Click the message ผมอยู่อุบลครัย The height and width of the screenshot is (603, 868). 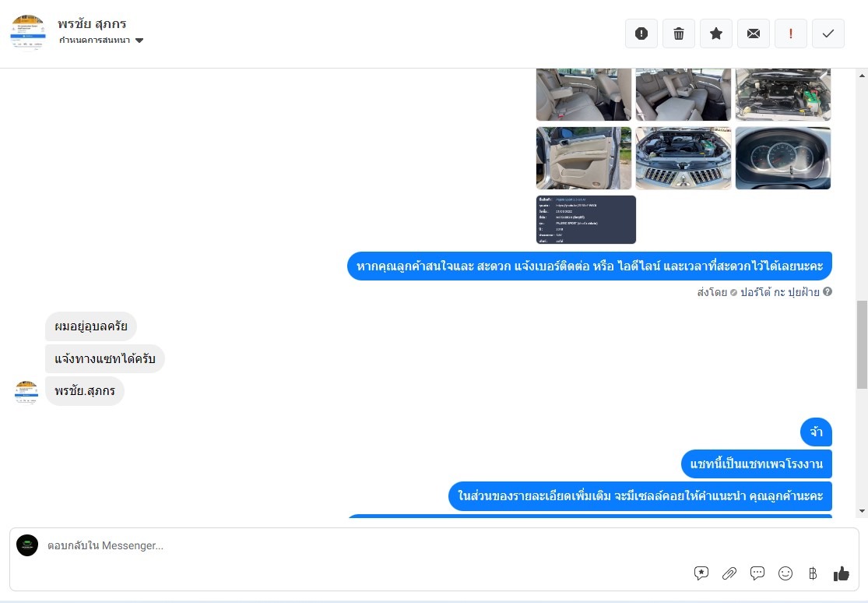(91, 326)
